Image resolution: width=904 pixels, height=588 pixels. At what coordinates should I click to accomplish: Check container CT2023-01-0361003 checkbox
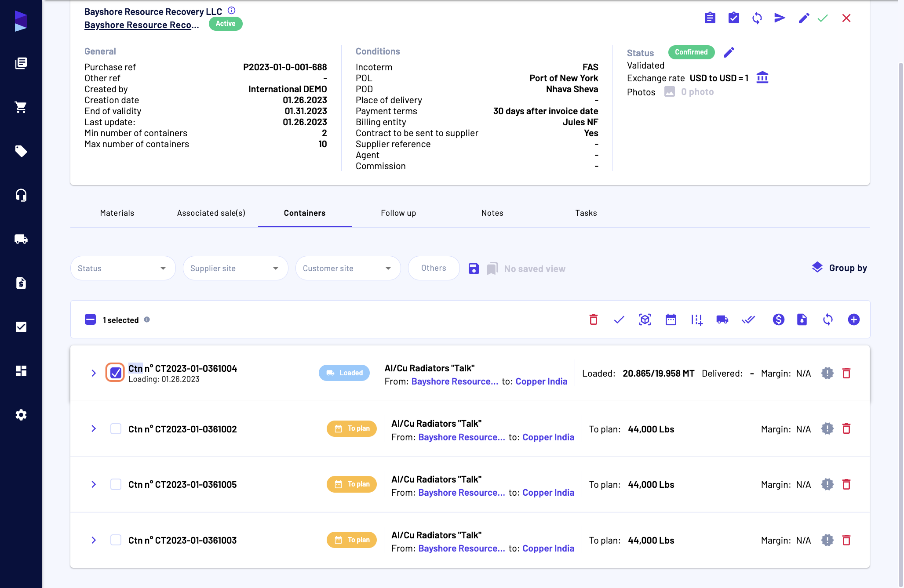(116, 540)
